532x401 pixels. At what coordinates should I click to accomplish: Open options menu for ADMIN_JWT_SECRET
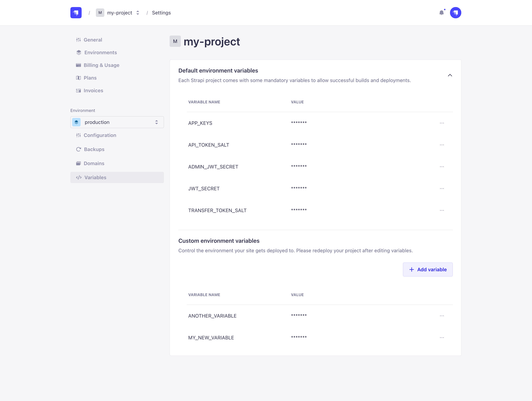coord(442,167)
